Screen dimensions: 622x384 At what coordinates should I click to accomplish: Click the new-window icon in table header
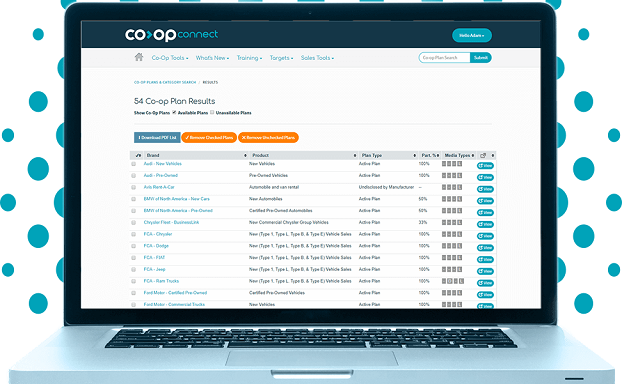483,156
